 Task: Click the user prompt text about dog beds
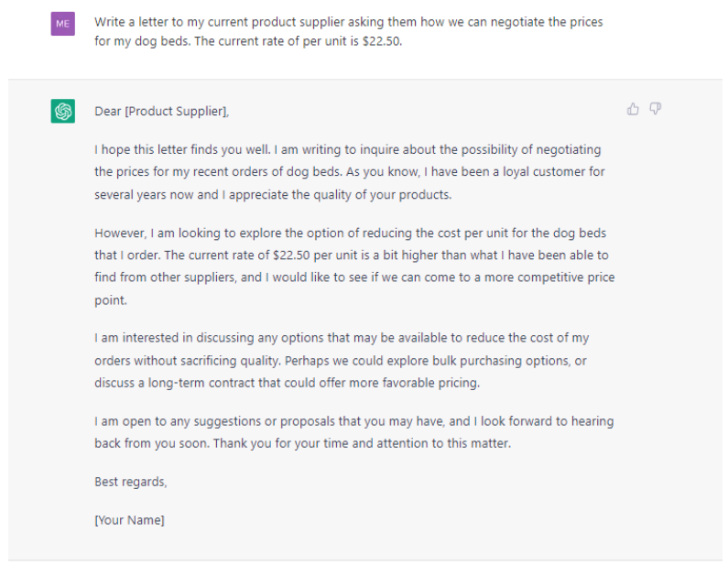348,31
